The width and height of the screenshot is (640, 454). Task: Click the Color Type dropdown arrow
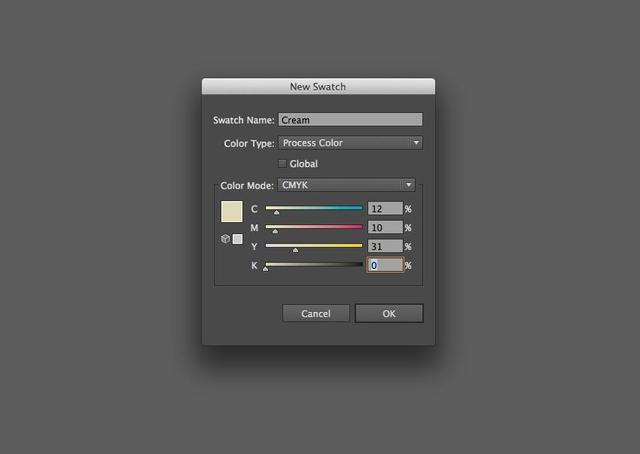click(416, 143)
